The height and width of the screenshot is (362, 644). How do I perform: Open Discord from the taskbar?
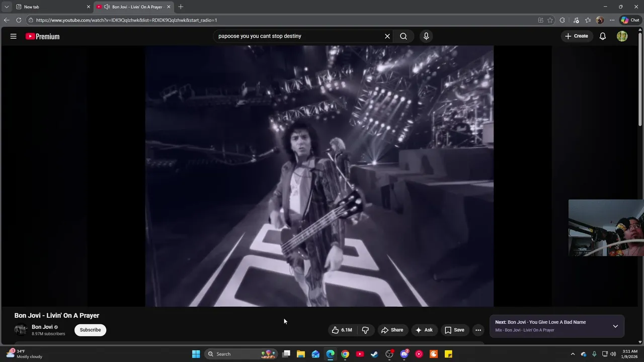click(x=404, y=354)
